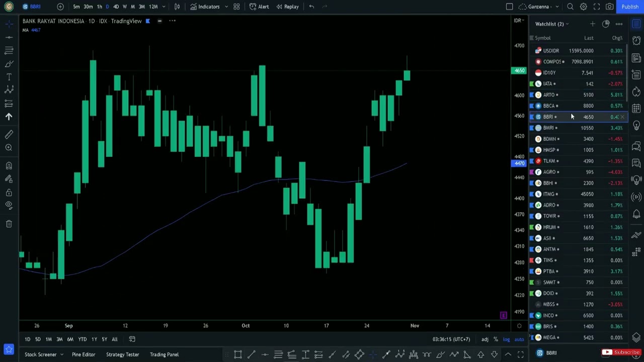Enter fullscreen mode

597,7
